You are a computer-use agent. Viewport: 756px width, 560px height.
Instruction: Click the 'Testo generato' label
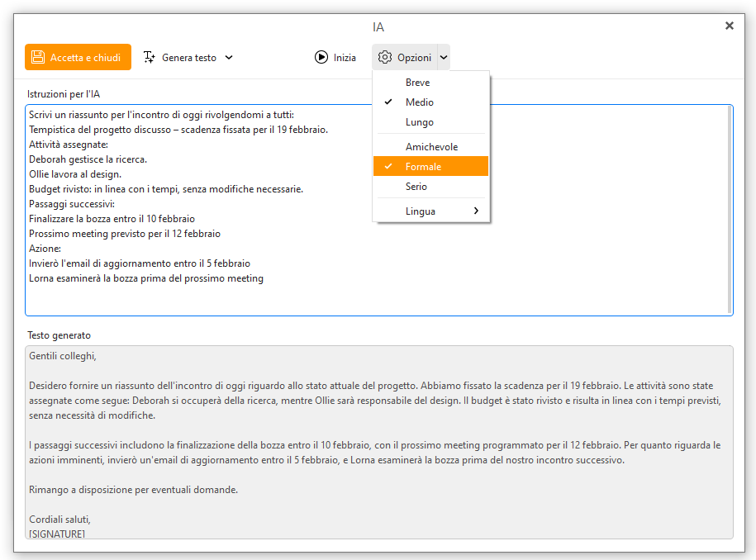pos(59,335)
